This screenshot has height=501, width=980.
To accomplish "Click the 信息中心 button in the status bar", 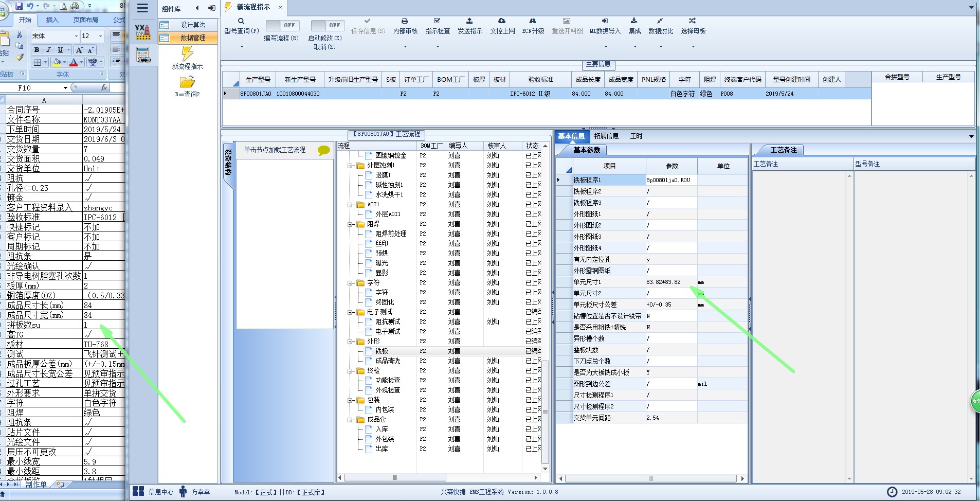I will point(153,492).
